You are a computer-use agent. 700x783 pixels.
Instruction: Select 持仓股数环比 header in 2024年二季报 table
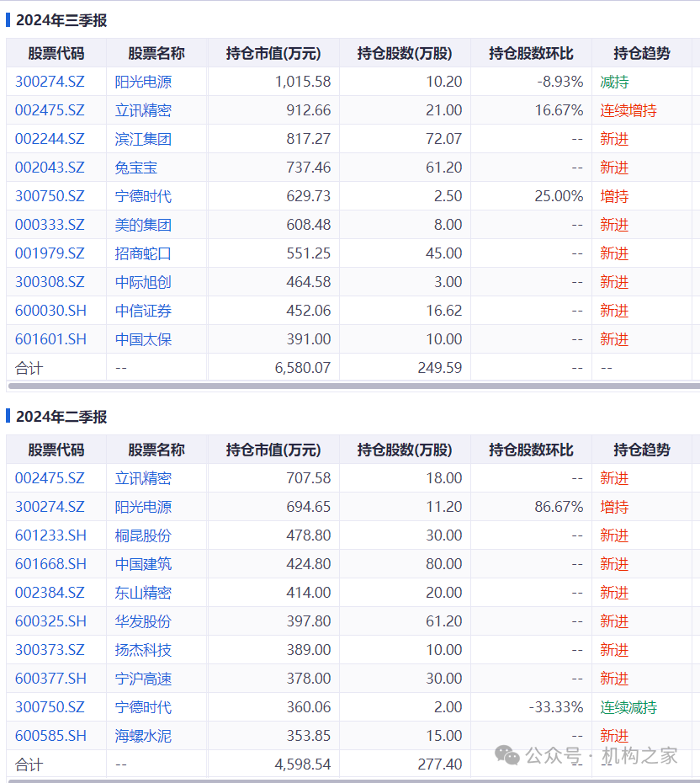click(532, 450)
